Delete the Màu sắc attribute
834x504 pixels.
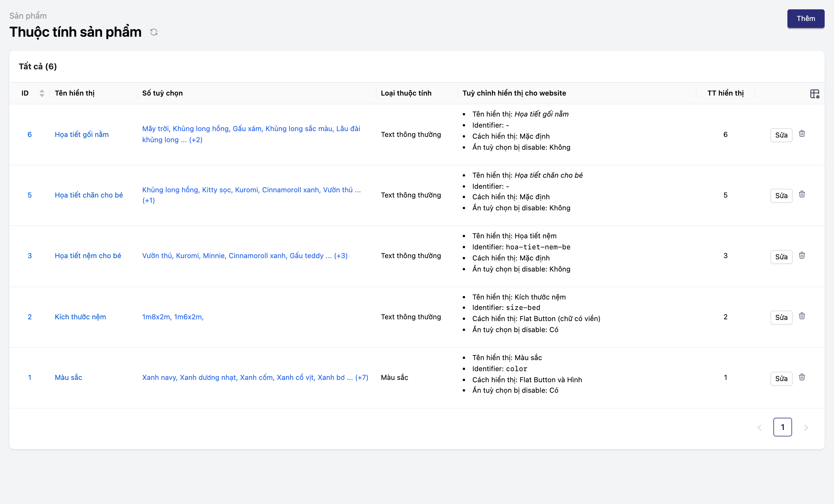[x=801, y=377]
